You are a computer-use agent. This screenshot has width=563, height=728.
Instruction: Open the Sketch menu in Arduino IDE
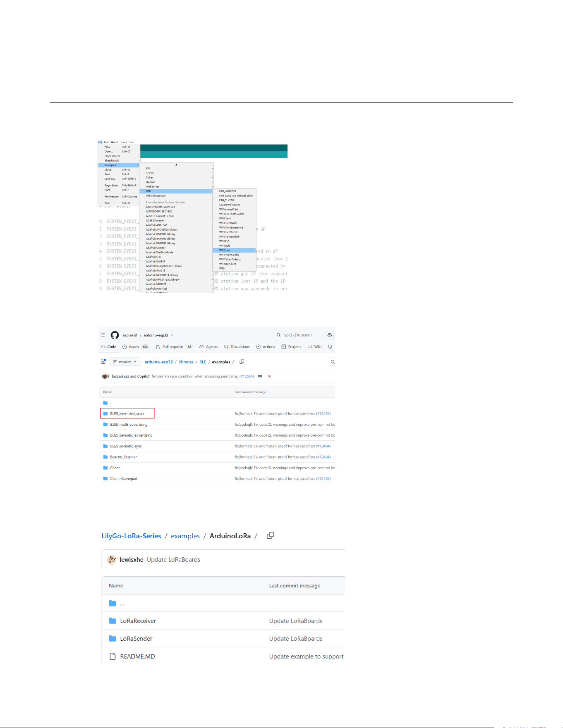click(114, 142)
